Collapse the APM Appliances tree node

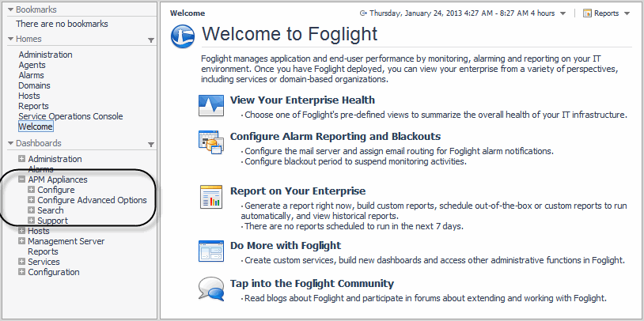pos(21,180)
